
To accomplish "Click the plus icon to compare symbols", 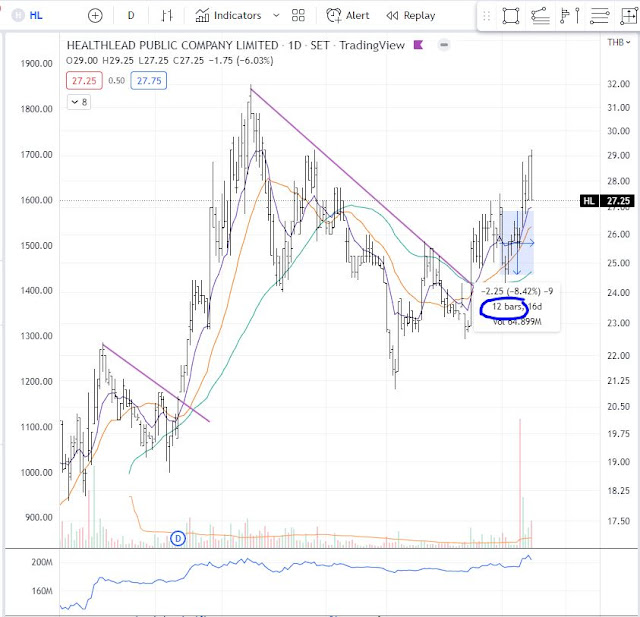I will pyautogui.click(x=95, y=16).
